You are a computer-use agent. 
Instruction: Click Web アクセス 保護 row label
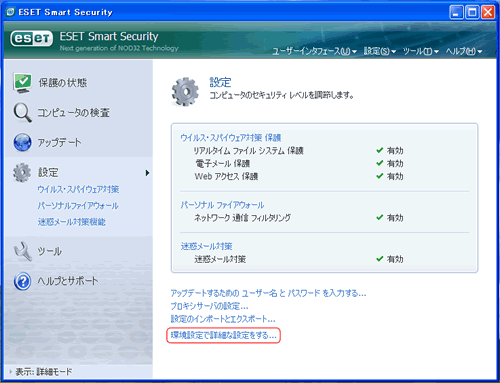click(226, 176)
